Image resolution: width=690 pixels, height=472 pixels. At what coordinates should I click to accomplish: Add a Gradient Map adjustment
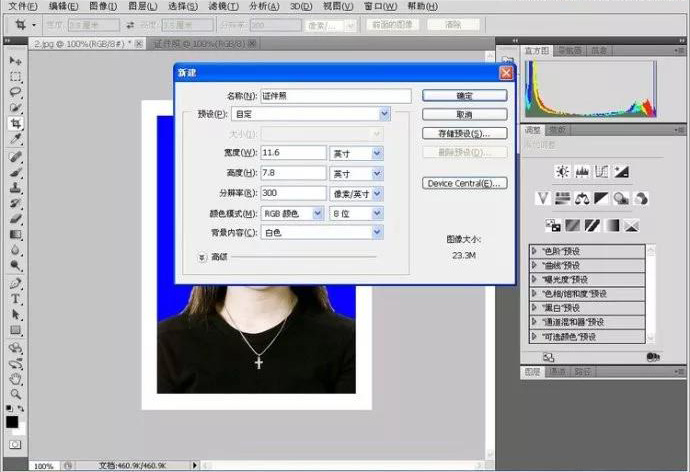coord(612,226)
